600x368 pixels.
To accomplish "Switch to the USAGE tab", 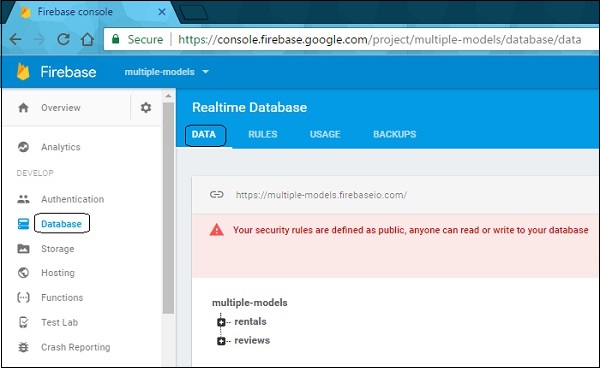I will [x=325, y=134].
